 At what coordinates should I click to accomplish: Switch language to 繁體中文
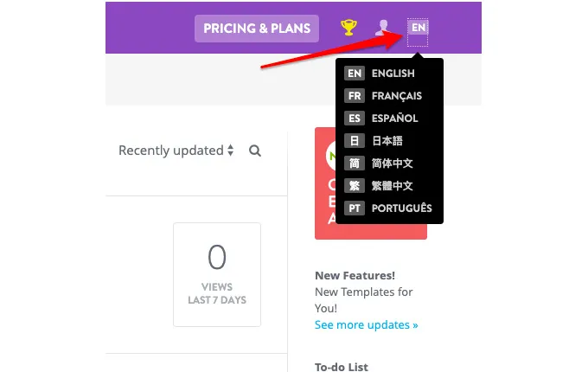(392, 186)
